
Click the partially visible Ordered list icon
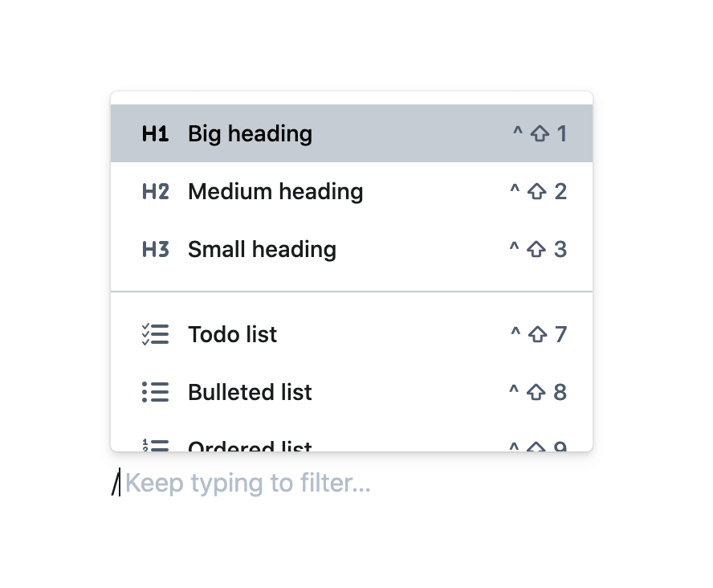tap(155, 446)
